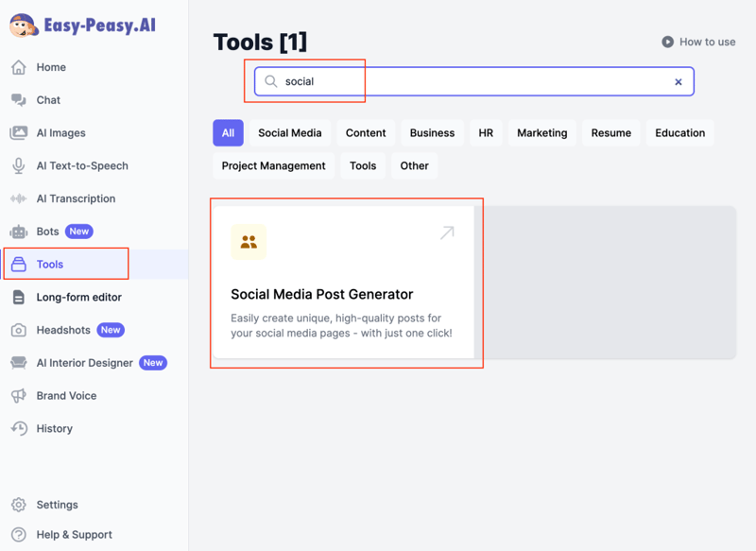Click the search input containing 'social'
This screenshot has height=551, width=756.
click(472, 82)
